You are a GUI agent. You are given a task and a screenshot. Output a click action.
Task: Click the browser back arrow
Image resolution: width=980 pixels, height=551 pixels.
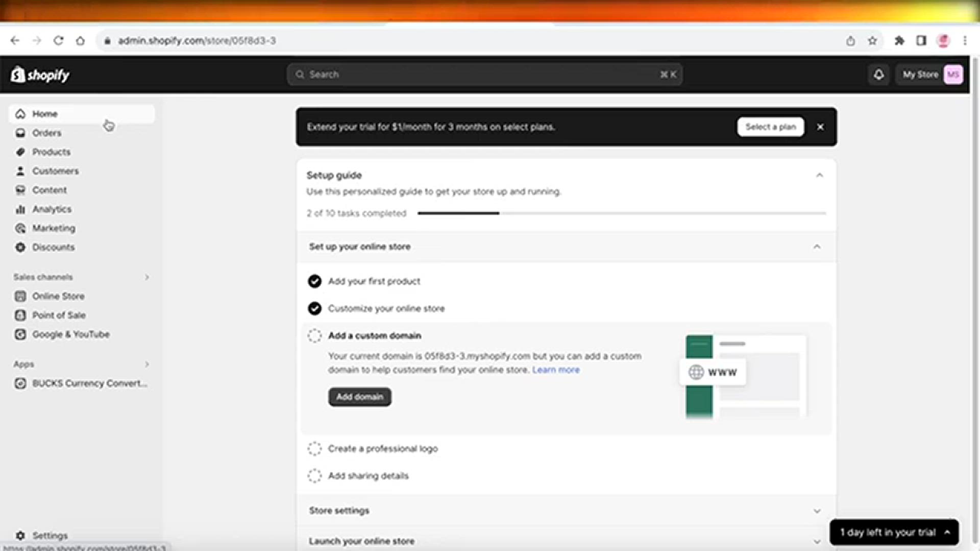coord(15,40)
